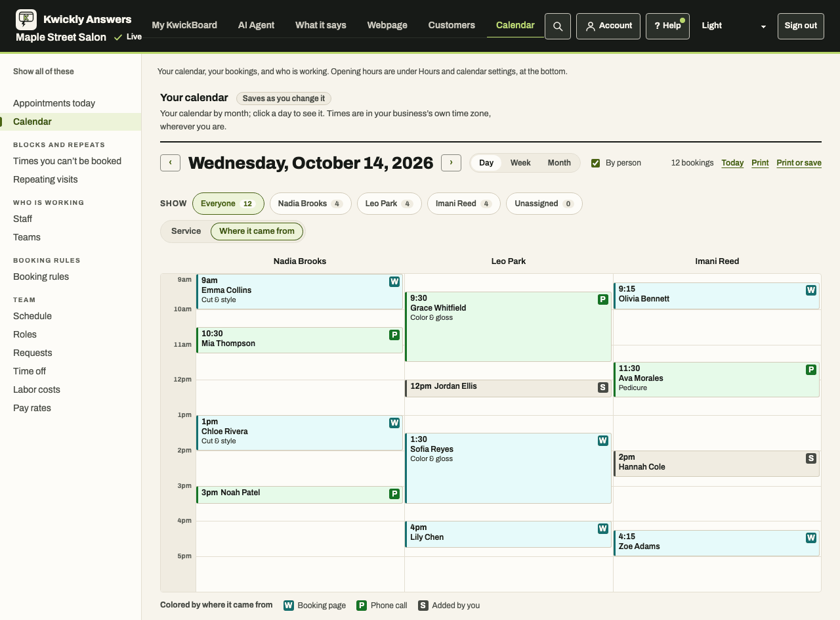The height and width of the screenshot is (620, 840).
Task: Open Repeating visits in sidebar
Action: (70, 179)
